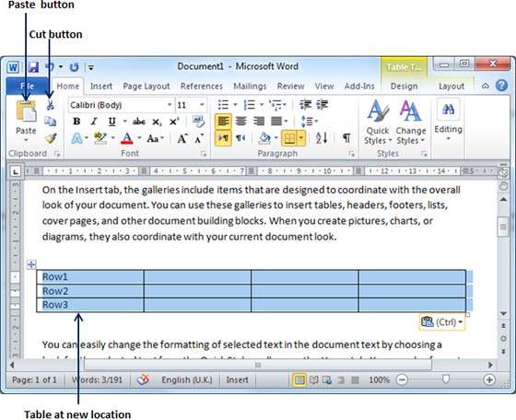The width and height of the screenshot is (516, 420).
Task: Decrease the paragraph indent
Action: coord(305,105)
